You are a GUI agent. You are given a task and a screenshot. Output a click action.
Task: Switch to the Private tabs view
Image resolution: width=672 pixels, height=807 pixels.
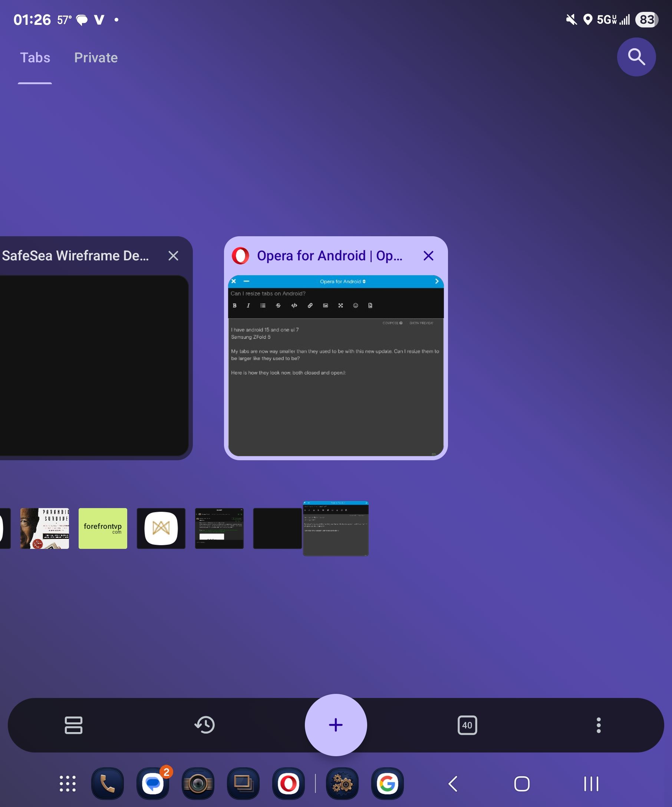(96, 57)
